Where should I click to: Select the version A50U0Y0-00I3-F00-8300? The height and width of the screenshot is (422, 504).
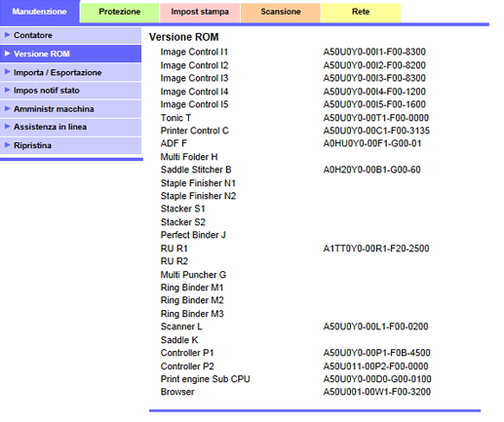point(374,78)
